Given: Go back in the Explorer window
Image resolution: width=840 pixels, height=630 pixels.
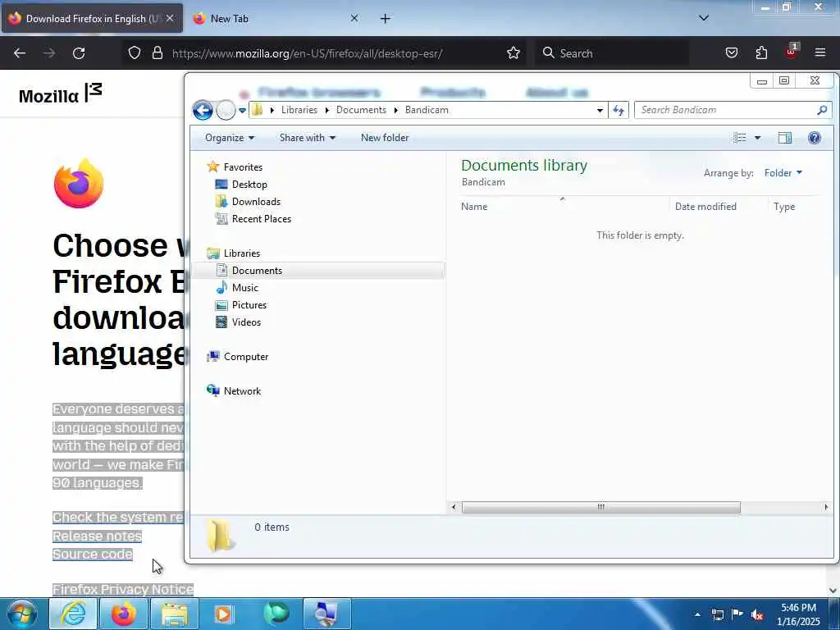Looking at the screenshot, I should (x=203, y=111).
